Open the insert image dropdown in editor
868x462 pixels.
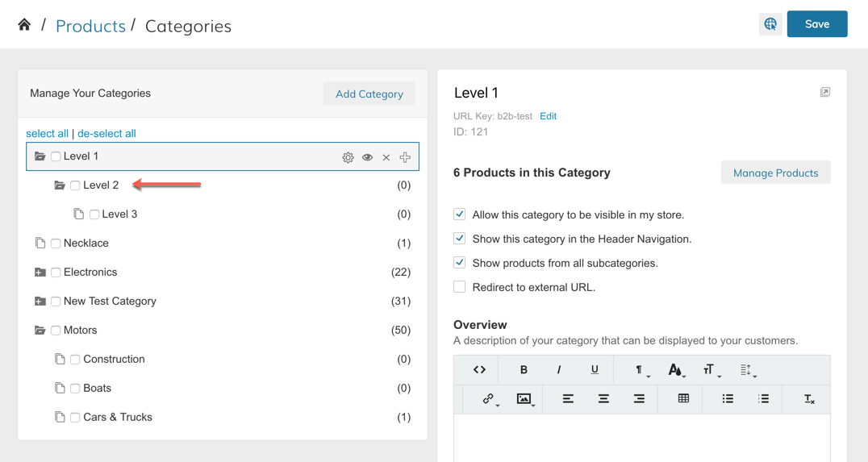tap(525, 399)
